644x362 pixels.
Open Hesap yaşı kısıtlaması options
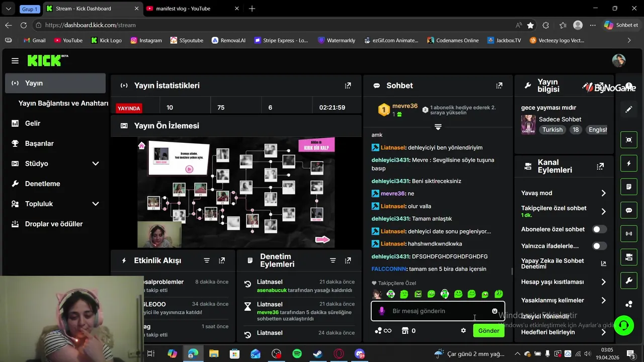(564, 282)
